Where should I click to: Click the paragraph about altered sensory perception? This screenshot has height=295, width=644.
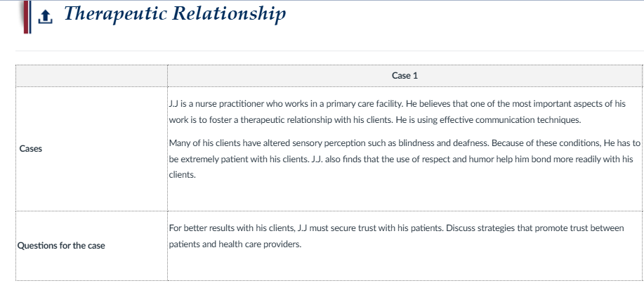point(405,159)
